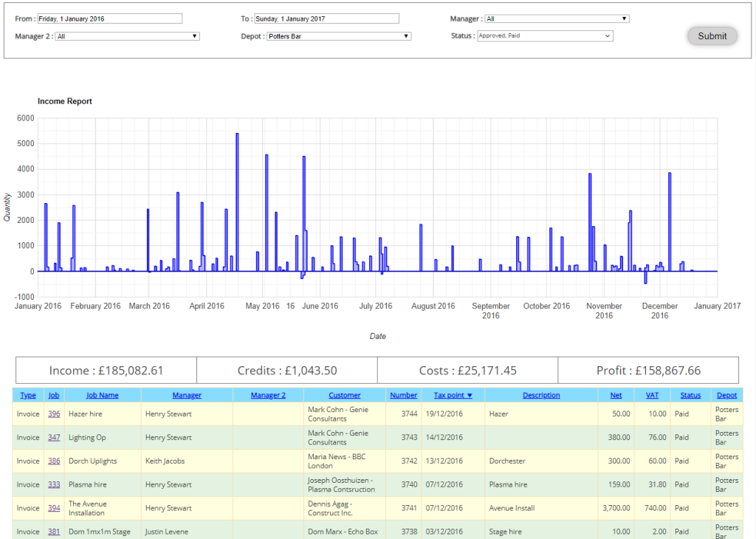Click the To date field

327,18
